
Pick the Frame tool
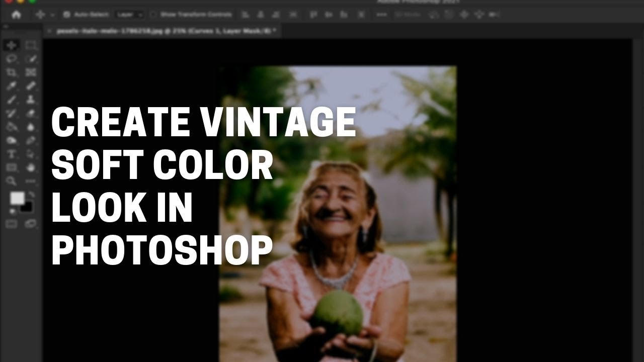pos(31,72)
